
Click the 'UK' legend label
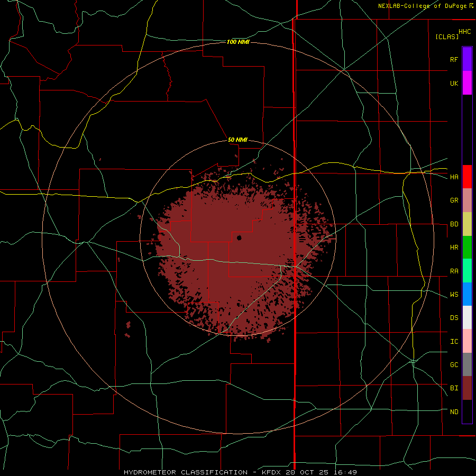click(454, 83)
